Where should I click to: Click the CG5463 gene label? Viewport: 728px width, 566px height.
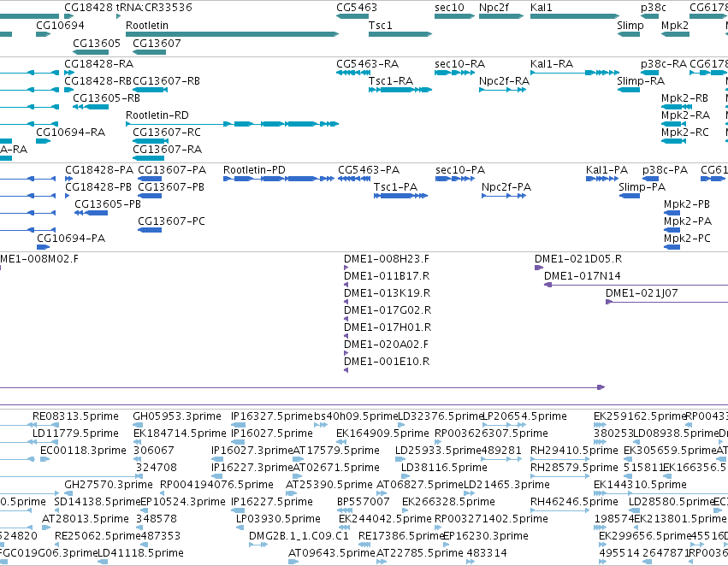[x=357, y=8]
